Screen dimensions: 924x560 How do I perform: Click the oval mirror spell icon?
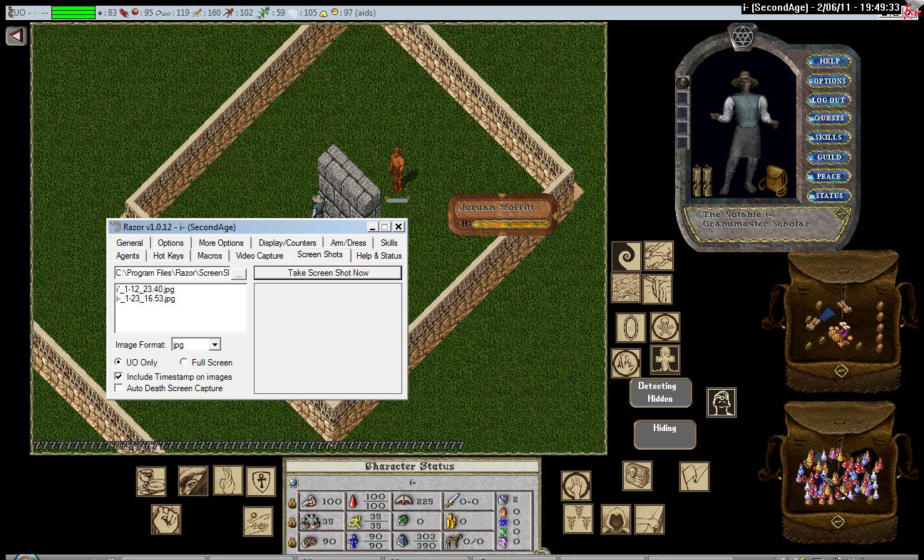coord(630,328)
